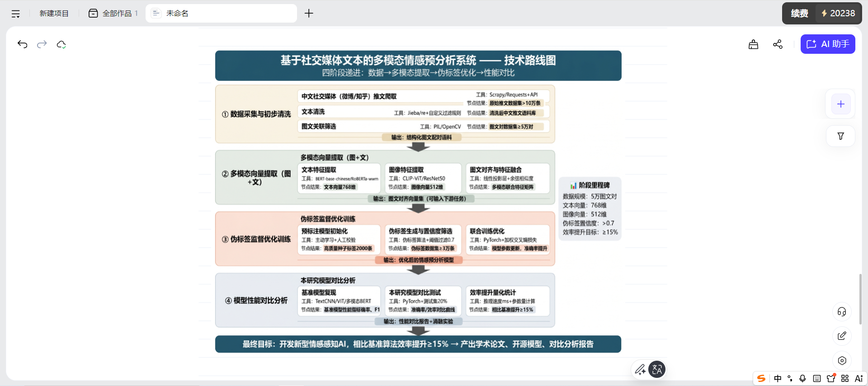The width and height of the screenshot is (868, 386).
Task: Click the share icon
Action: point(778,44)
